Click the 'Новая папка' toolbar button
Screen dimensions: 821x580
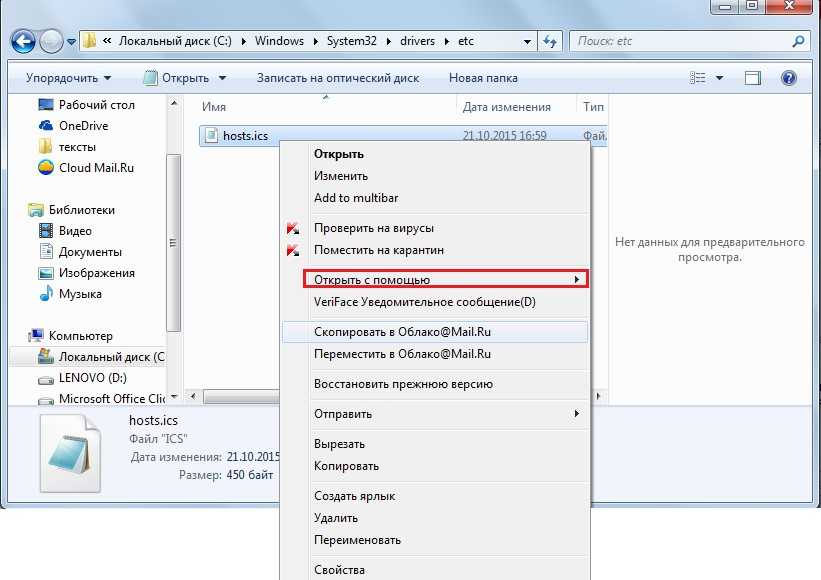click(483, 78)
